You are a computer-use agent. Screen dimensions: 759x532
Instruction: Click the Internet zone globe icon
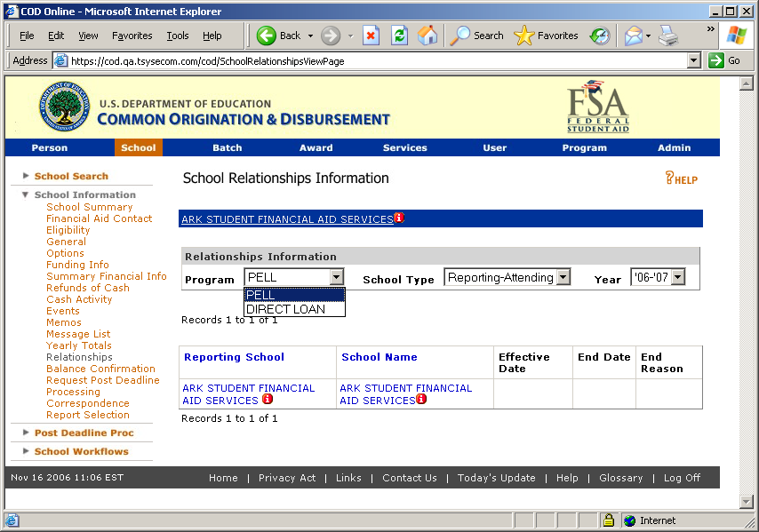tap(630, 520)
